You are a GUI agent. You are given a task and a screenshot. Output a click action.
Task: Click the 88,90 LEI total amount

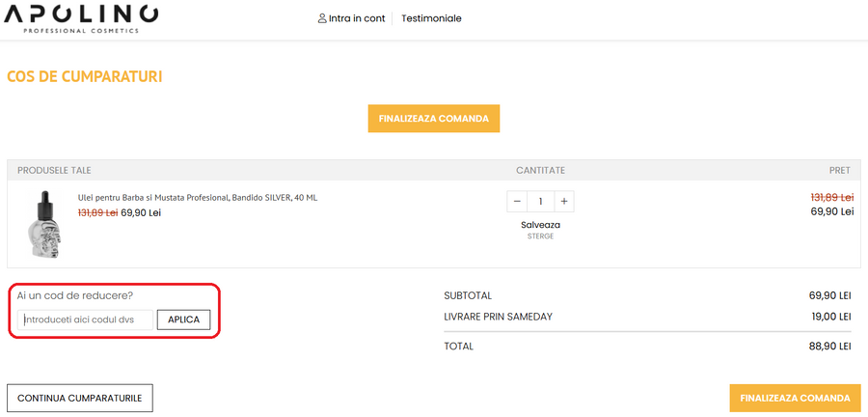829,346
